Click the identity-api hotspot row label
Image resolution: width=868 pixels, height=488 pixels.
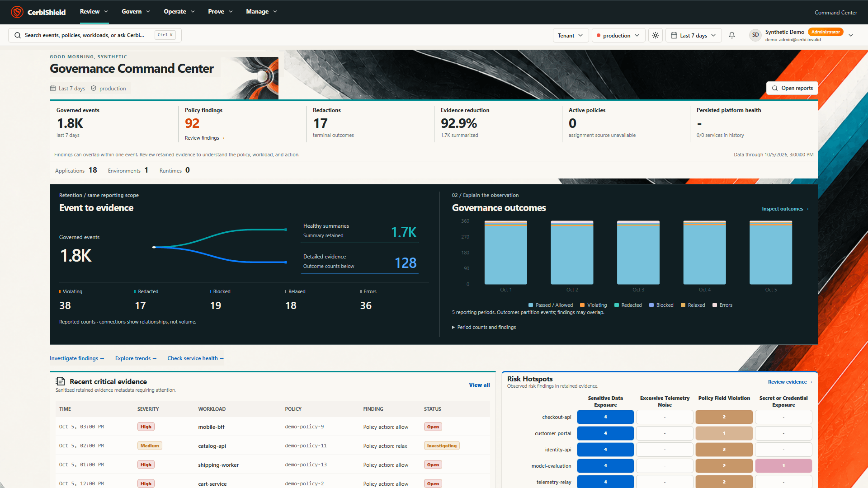click(x=558, y=450)
